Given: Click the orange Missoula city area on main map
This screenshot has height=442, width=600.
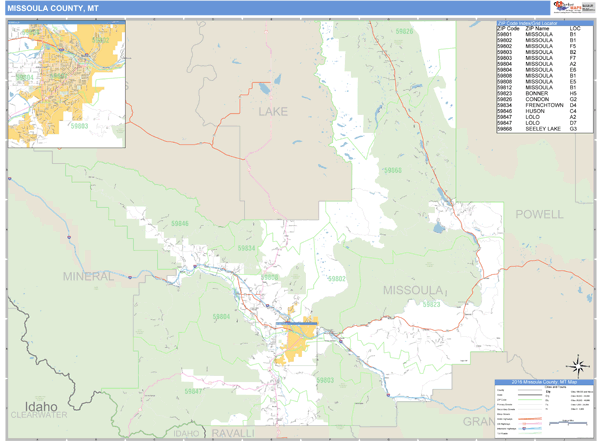Looking at the screenshot, I should [x=298, y=342].
